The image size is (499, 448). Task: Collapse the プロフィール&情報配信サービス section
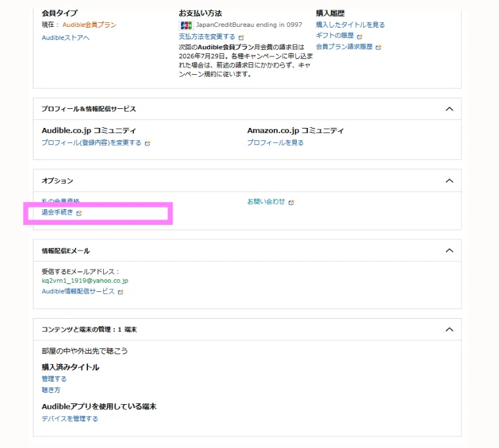[x=449, y=109]
